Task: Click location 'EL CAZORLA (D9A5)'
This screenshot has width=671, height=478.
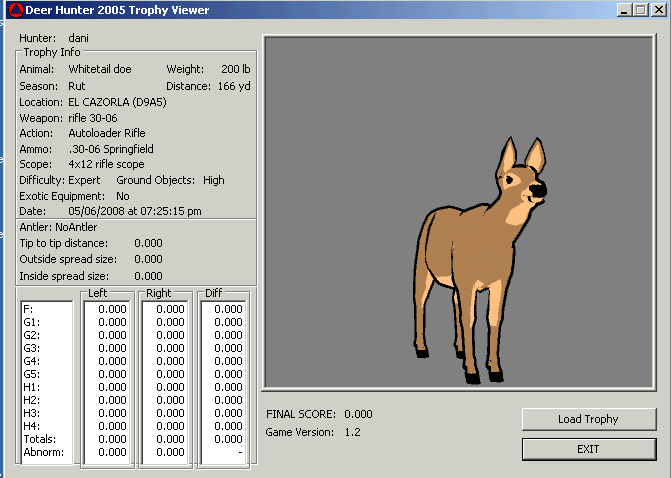Action: coord(117,102)
